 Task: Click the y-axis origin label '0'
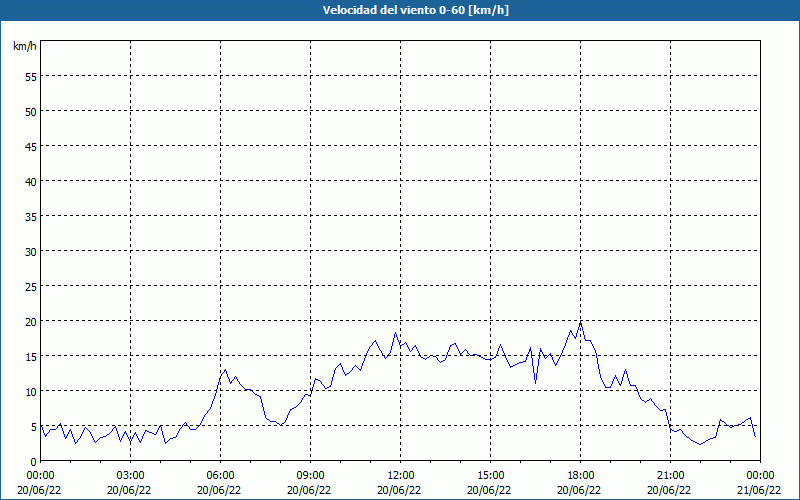pos(34,462)
